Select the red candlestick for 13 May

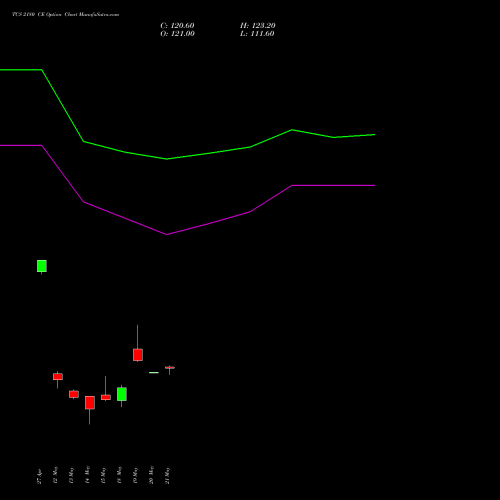74,394
